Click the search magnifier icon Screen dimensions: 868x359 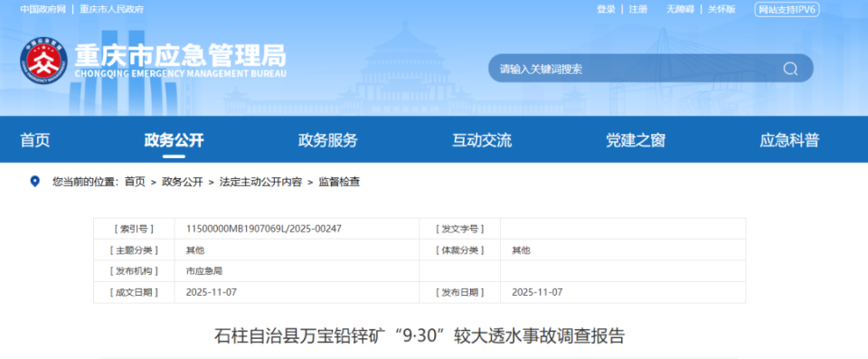pos(790,69)
